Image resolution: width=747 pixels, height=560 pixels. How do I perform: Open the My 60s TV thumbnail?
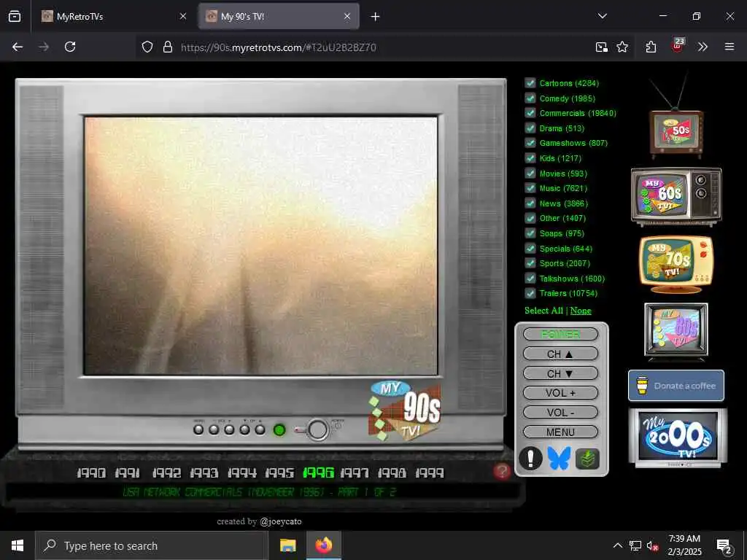(x=676, y=195)
